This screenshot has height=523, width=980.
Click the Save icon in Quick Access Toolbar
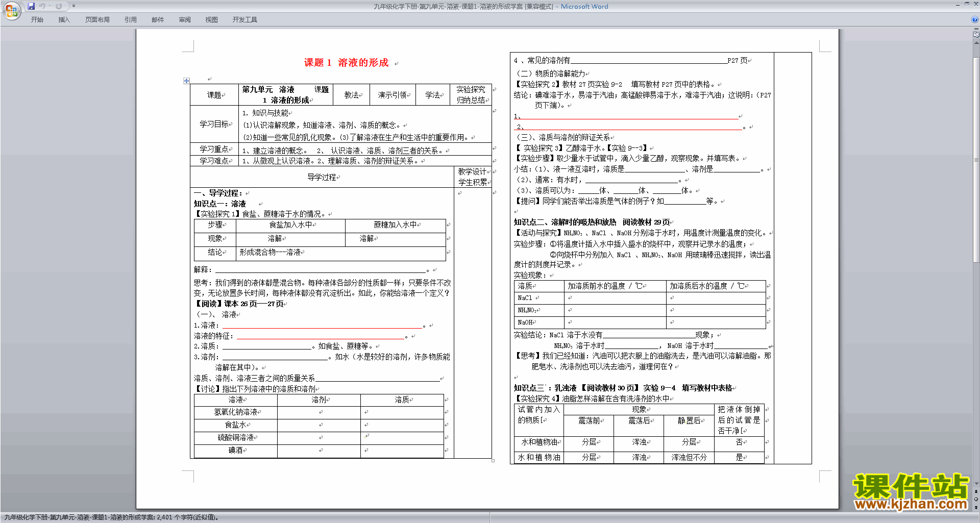[x=31, y=6]
